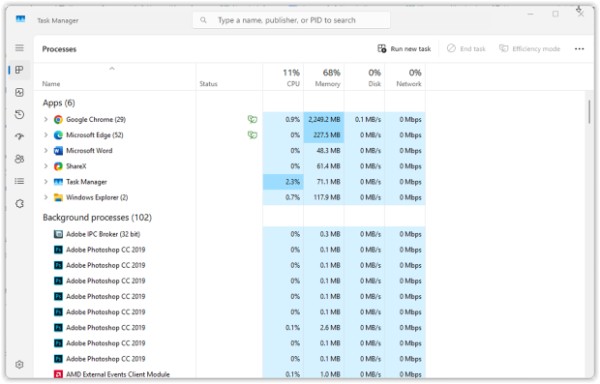Expand the Windows Explorer process group

point(46,197)
